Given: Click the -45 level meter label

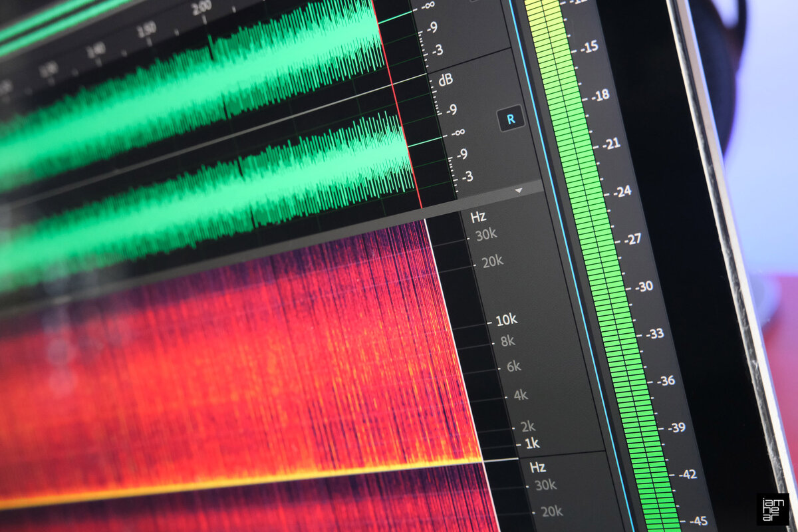Looking at the screenshot, I should 697,521.
